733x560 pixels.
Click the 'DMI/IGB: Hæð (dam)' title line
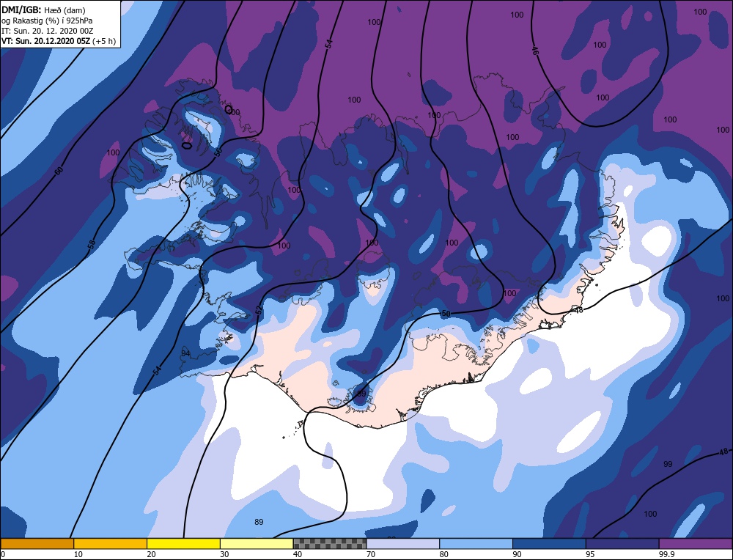(43, 9)
